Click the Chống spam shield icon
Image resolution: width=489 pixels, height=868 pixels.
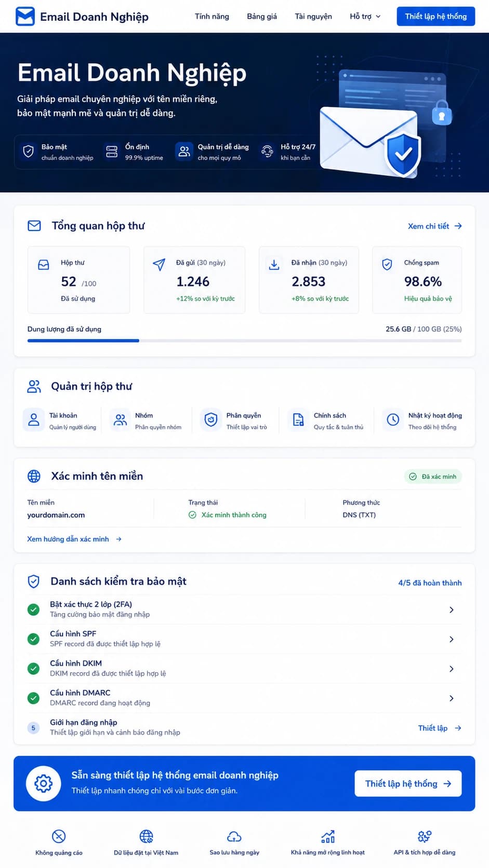point(387,264)
